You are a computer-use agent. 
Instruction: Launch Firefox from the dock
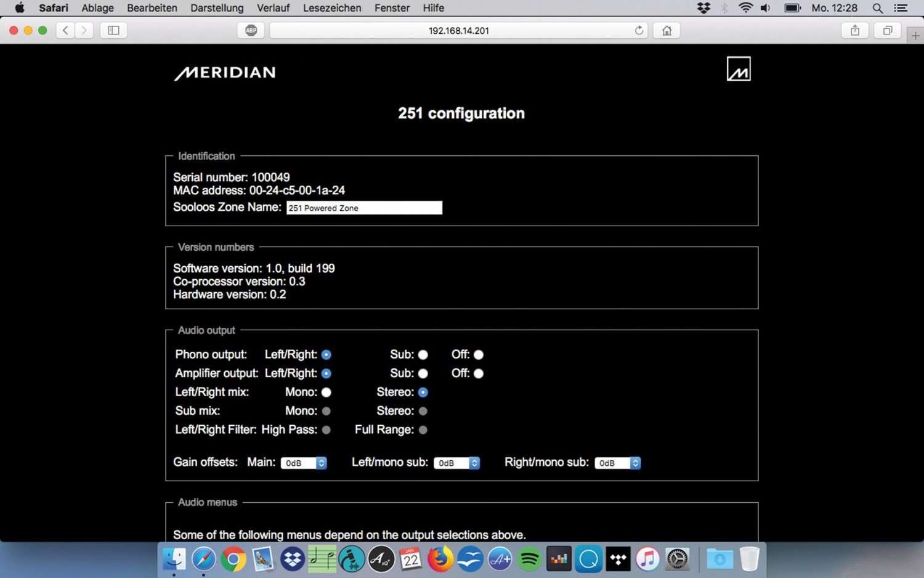[x=440, y=559]
